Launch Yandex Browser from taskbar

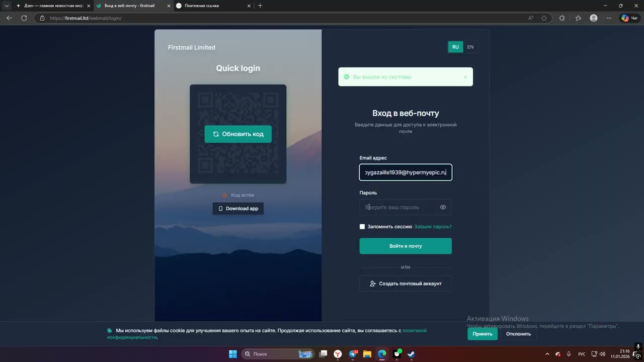[338, 354]
